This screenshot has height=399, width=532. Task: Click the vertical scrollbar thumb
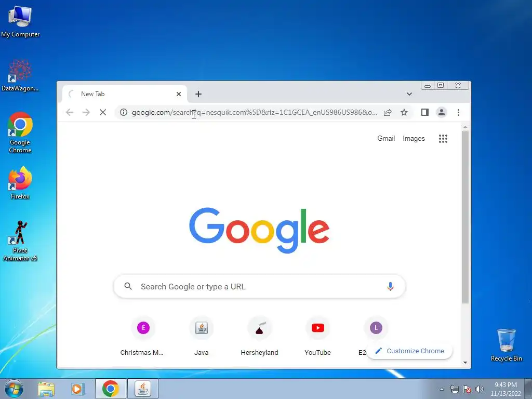click(x=465, y=217)
